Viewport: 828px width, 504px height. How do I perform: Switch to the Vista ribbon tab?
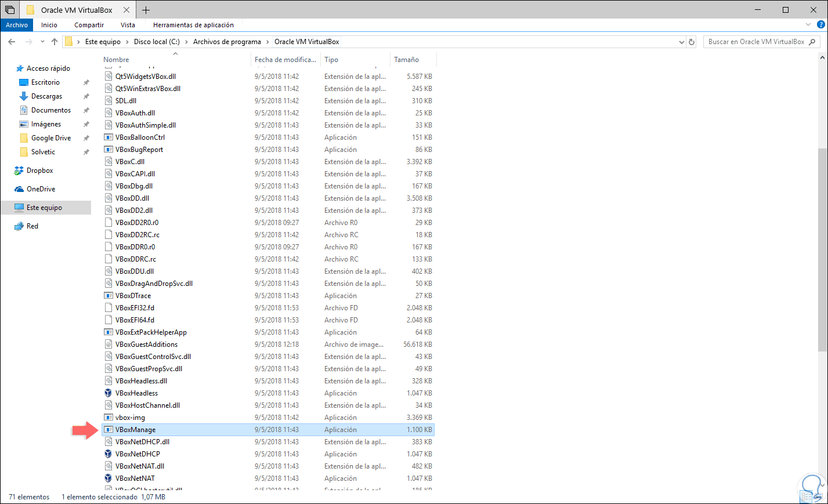pos(128,25)
